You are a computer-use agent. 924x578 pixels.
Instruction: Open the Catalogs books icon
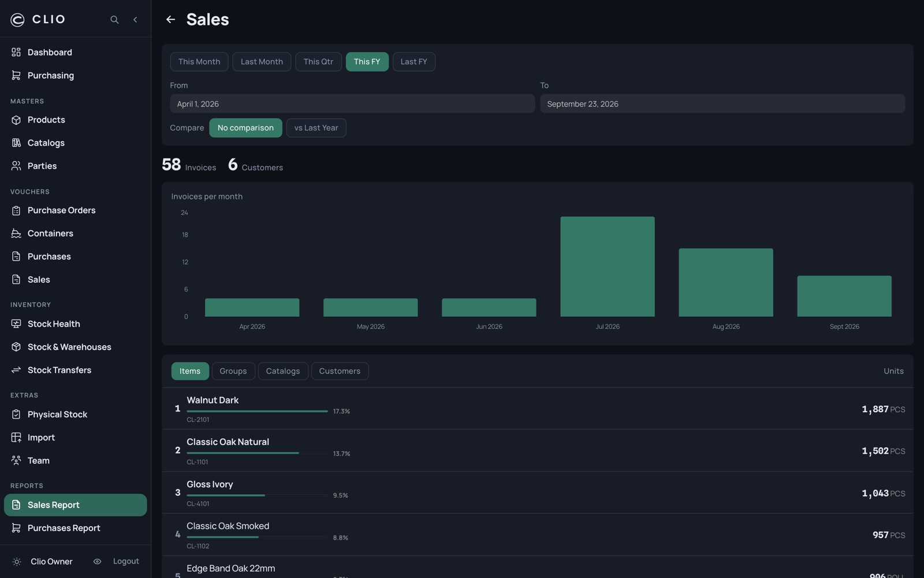click(16, 143)
